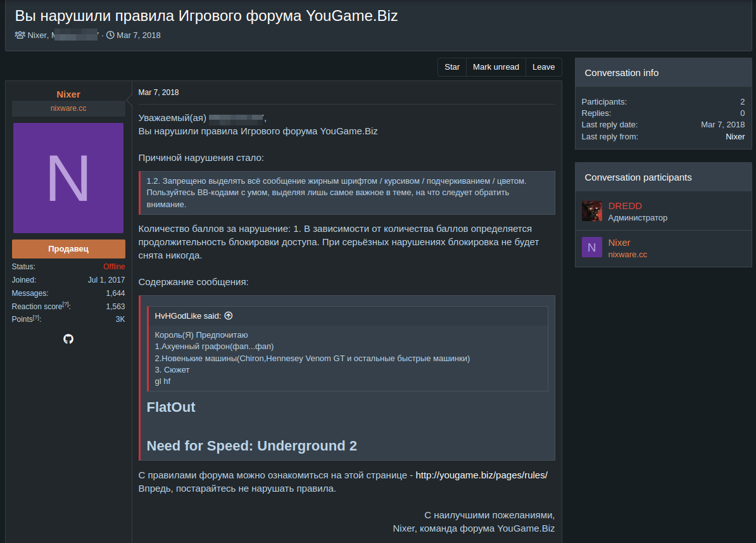Screen dimensions: 756x543
Task: Click the arrow icon beside HvHGodLike said
Action: 229,316
